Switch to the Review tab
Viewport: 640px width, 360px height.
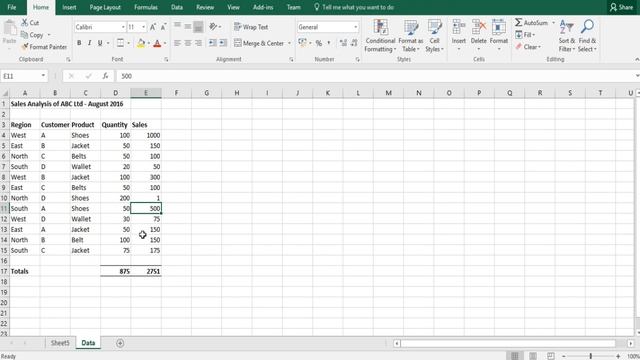coord(205,7)
